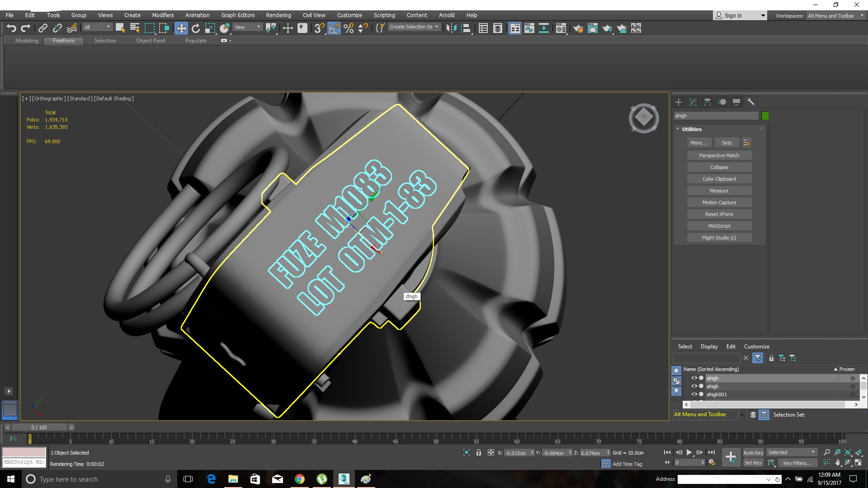Switch to the Modeling ribbon tab

coord(27,41)
